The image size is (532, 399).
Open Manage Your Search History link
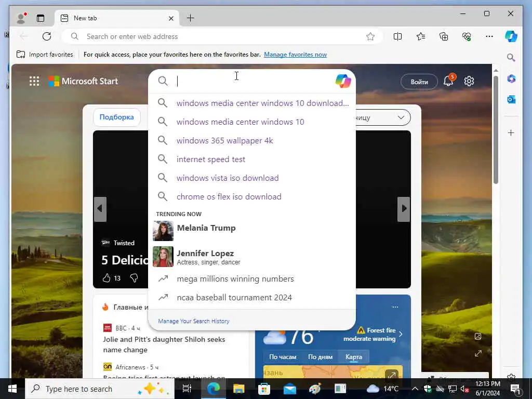194,321
